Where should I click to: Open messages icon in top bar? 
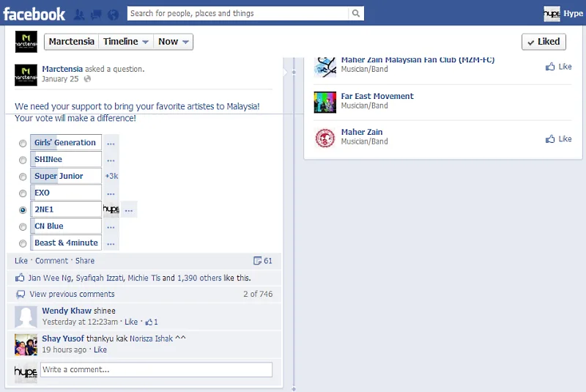tap(96, 14)
